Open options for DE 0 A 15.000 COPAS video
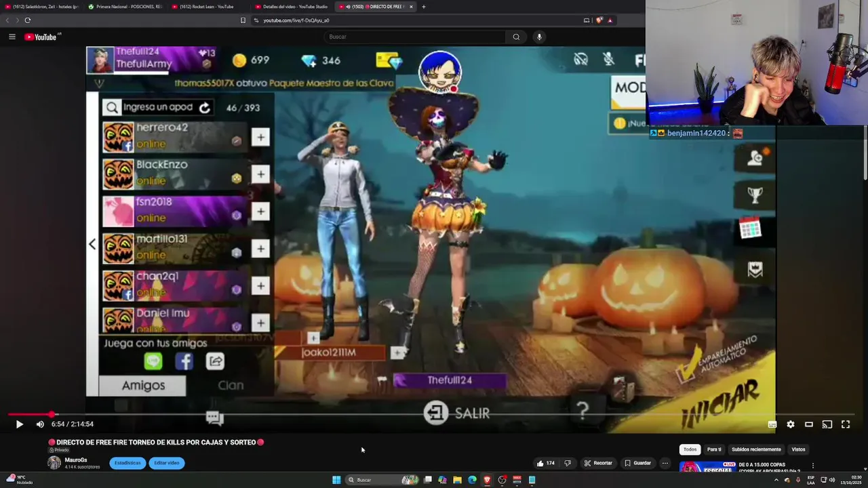This screenshot has width=868, height=488. (812, 466)
